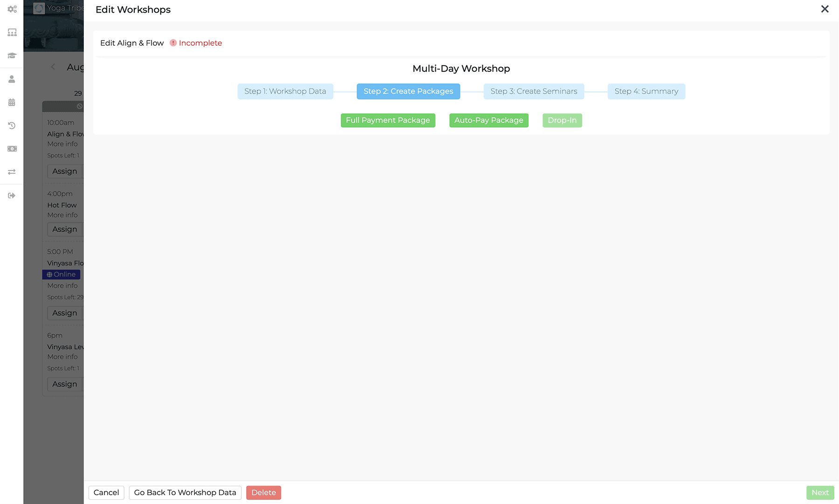Click the ban icon under day 29
This screenshot has width=839, height=504.
pos(80,106)
